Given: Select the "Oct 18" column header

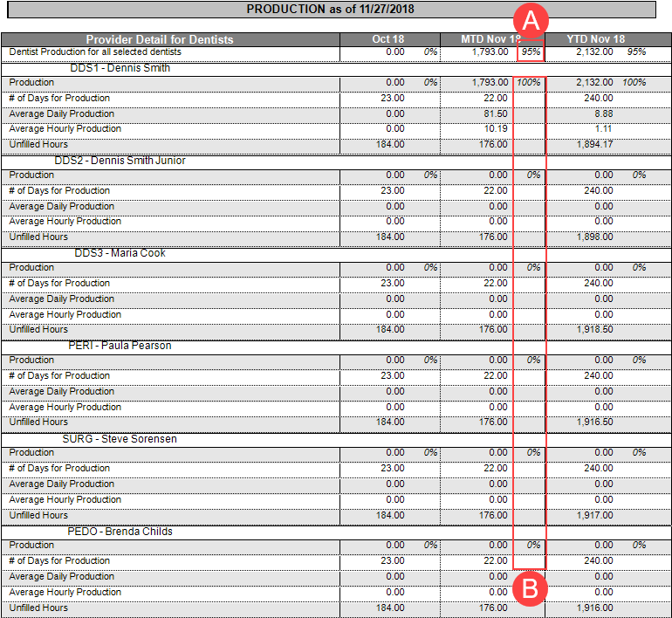Looking at the screenshot, I should (x=387, y=39).
